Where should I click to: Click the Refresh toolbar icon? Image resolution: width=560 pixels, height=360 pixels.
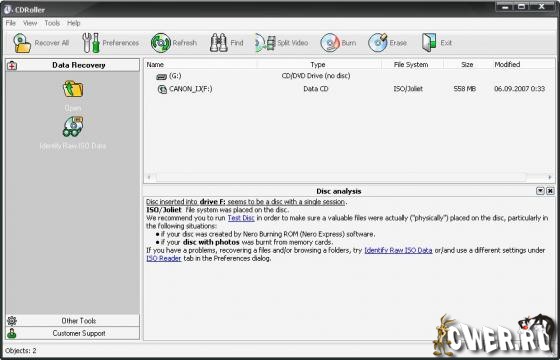pyautogui.click(x=161, y=43)
